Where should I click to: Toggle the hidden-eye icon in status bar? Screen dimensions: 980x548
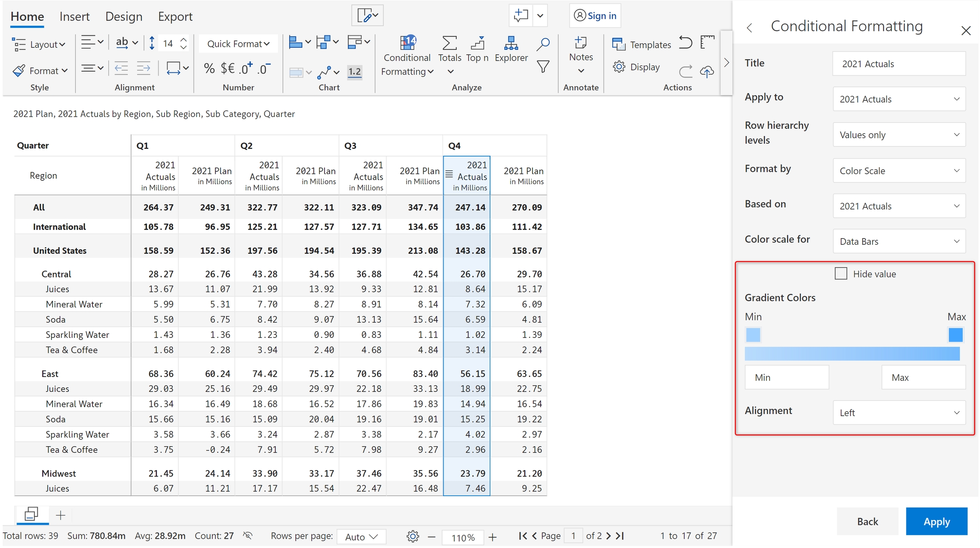click(x=248, y=536)
